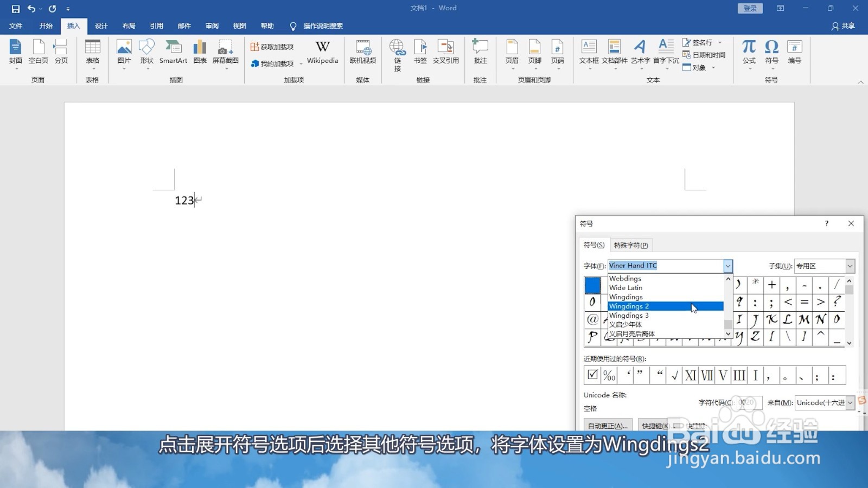Click the Login (登录) button

(750, 8)
